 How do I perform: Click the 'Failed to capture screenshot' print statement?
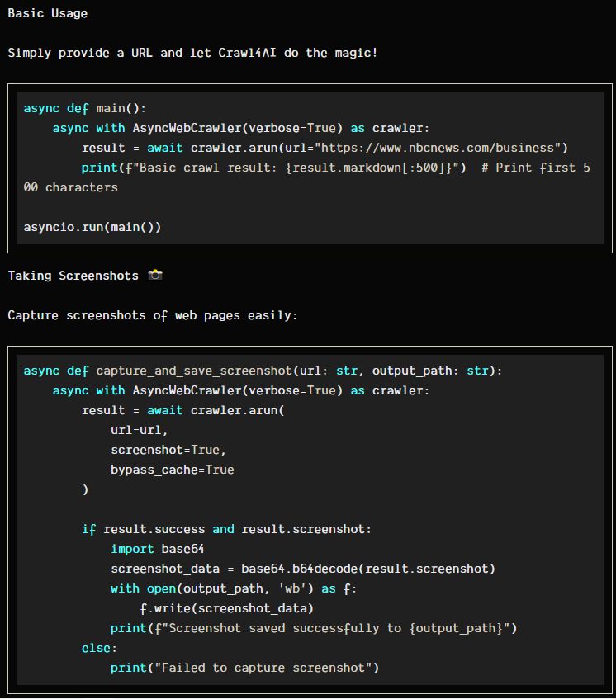point(245,668)
